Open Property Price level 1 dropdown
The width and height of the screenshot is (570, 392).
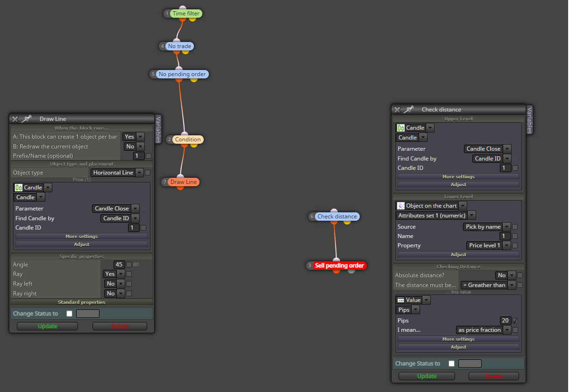[x=489, y=245]
